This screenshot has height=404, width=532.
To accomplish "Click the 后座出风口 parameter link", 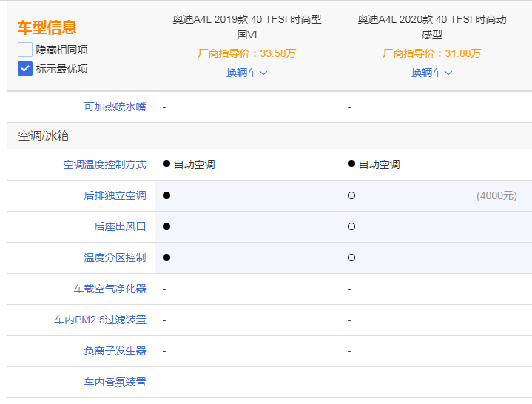I will [120, 226].
